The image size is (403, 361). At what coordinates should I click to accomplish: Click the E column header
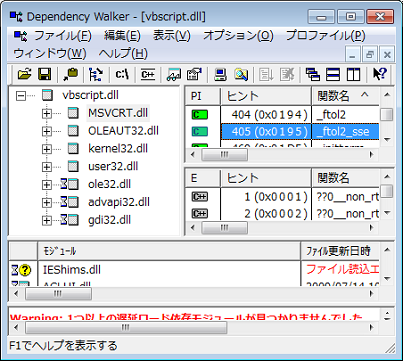pos(203,178)
